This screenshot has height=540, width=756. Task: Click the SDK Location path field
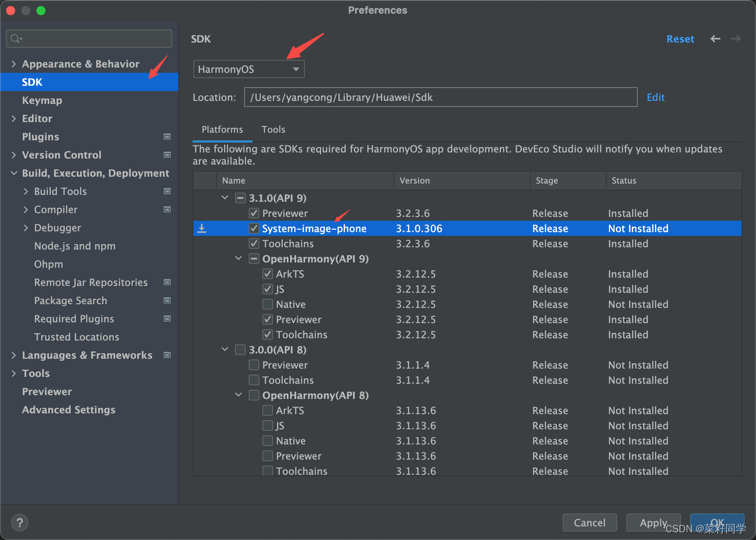pyautogui.click(x=441, y=97)
